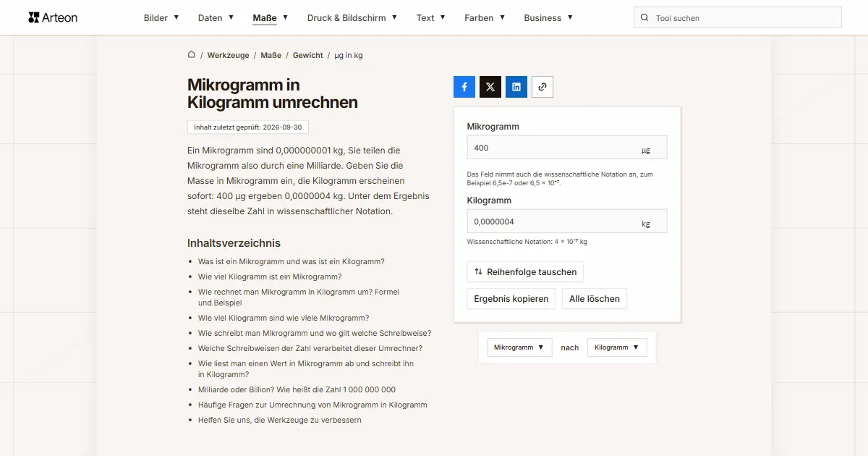Copy page link icon

(x=542, y=87)
